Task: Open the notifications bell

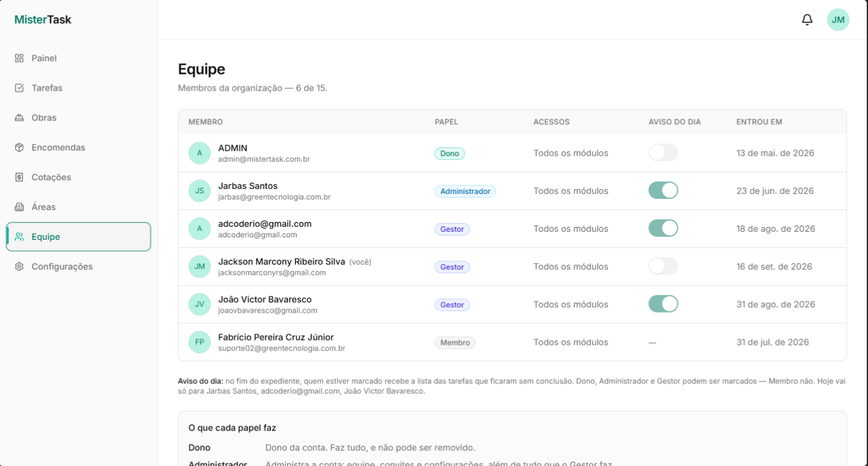Action: click(x=807, y=20)
